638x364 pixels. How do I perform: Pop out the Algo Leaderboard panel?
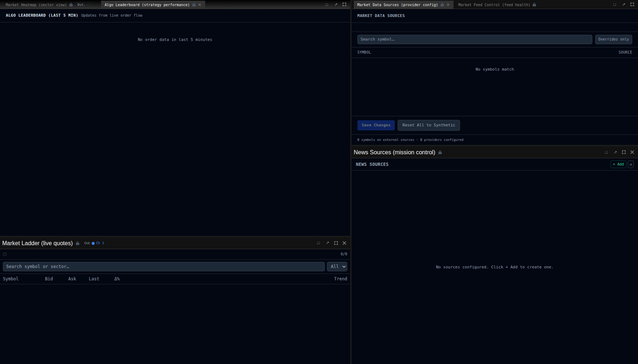pyautogui.click(x=336, y=5)
